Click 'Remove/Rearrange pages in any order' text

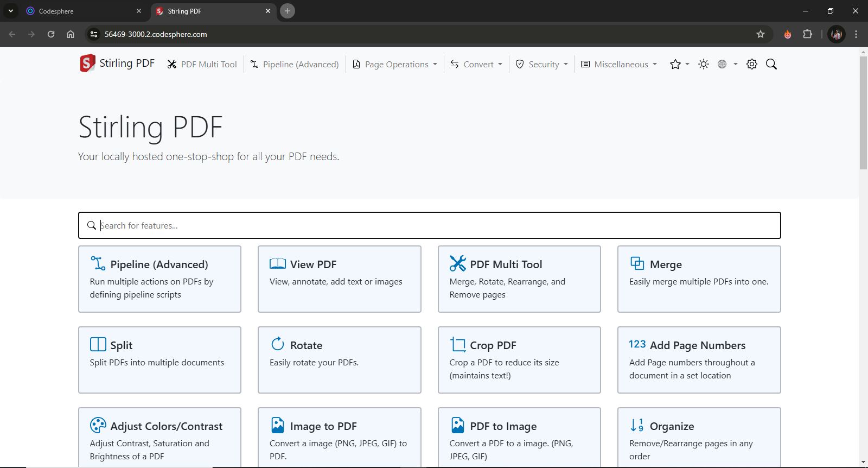pyautogui.click(x=691, y=450)
